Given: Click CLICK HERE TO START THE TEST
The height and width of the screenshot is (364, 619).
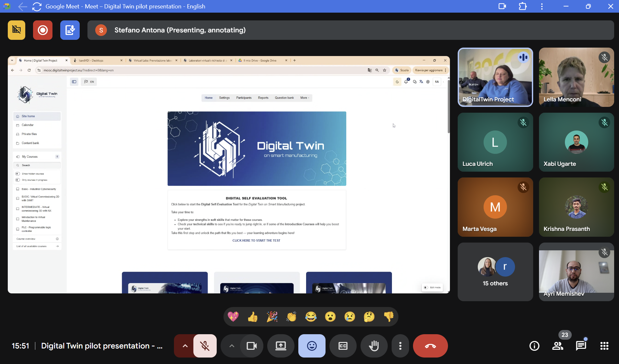Looking at the screenshot, I should (x=256, y=240).
